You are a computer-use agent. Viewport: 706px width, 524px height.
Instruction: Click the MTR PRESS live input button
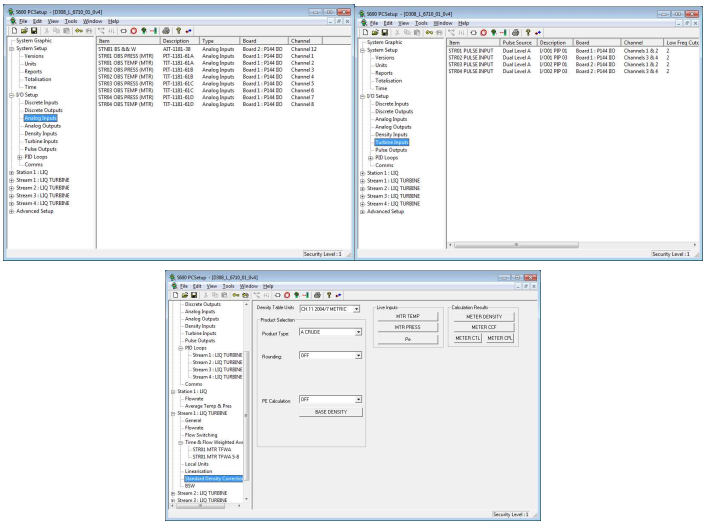pos(407,327)
